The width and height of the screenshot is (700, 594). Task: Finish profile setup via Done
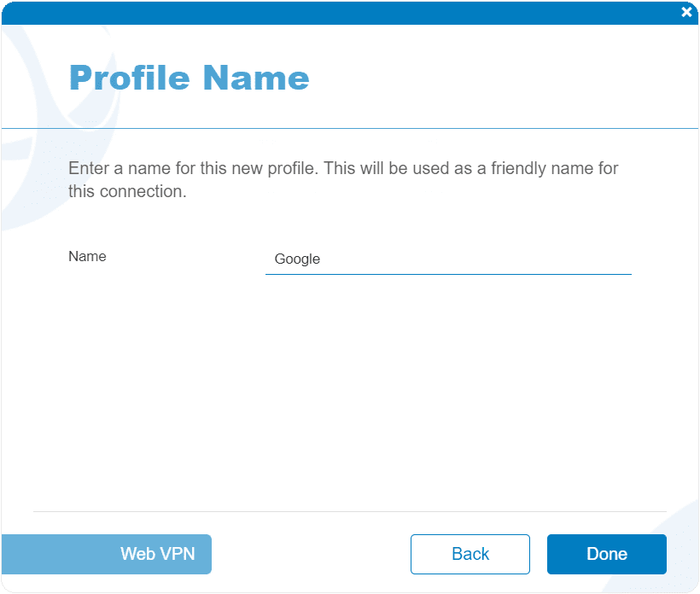(607, 554)
